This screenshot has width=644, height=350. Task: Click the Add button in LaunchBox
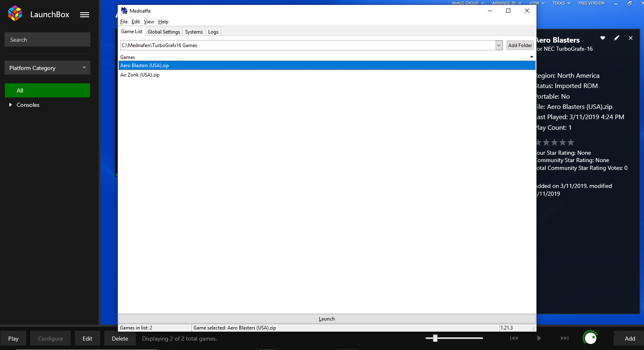(x=630, y=339)
